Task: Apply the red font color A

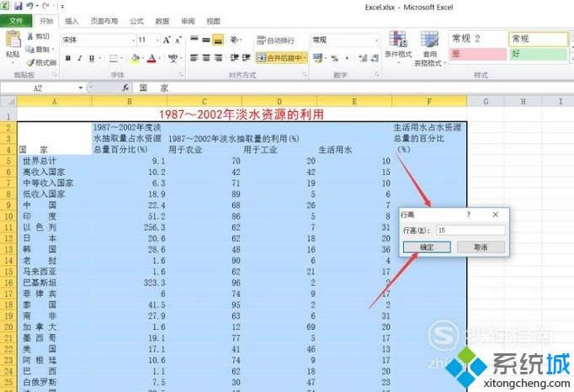Action: 151,58
